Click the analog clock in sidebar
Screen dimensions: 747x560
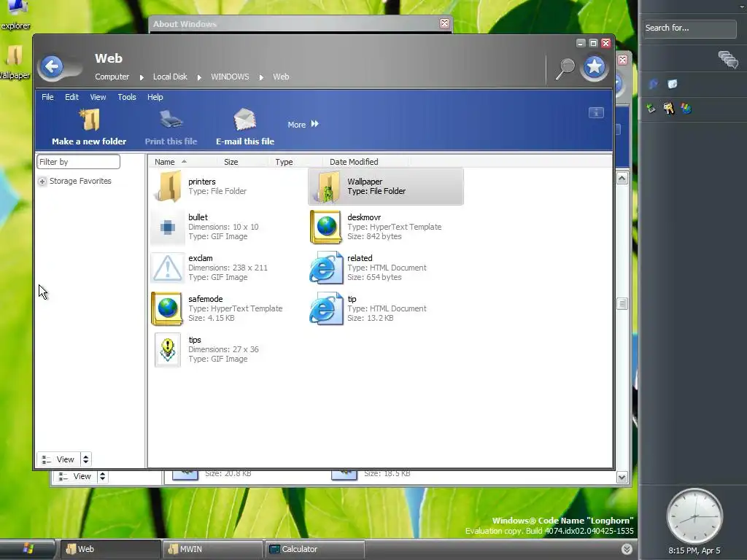(694, 517)
